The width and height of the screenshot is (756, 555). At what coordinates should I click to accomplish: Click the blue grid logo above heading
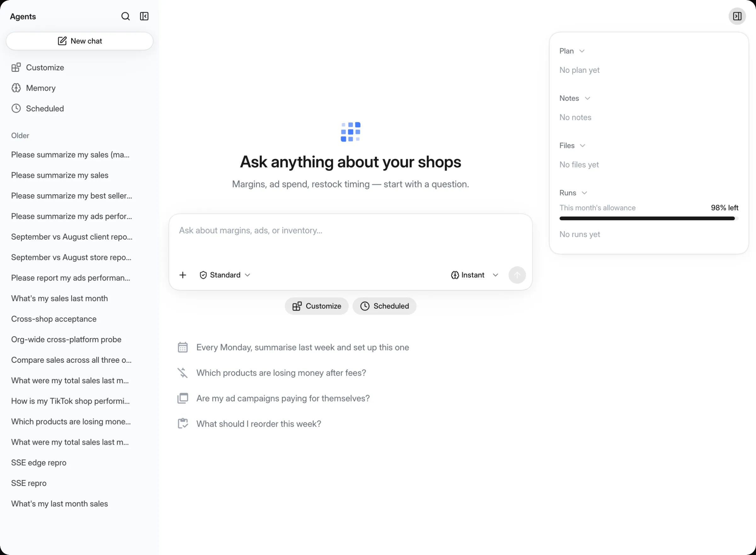click(350, 132)
